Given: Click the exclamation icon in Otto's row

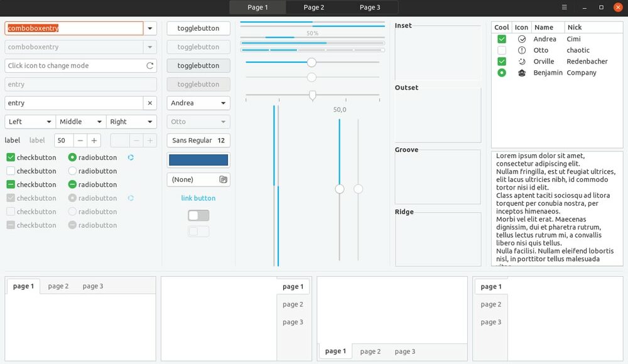Looking at the screenshot, I should coord(521,50).
